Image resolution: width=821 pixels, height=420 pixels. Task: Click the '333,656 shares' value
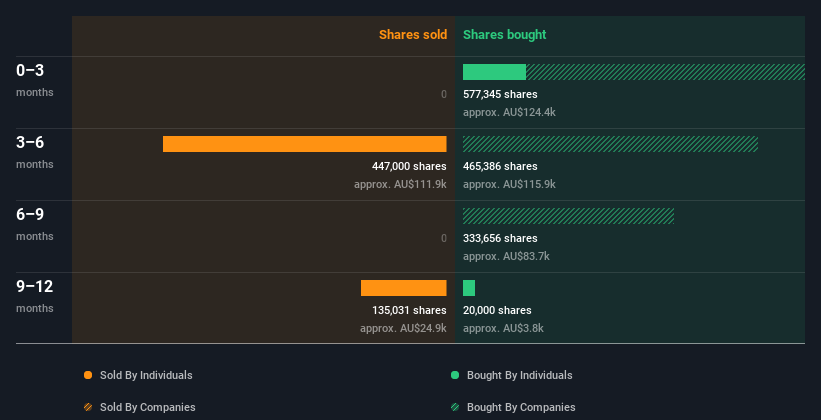click(500, 238)
